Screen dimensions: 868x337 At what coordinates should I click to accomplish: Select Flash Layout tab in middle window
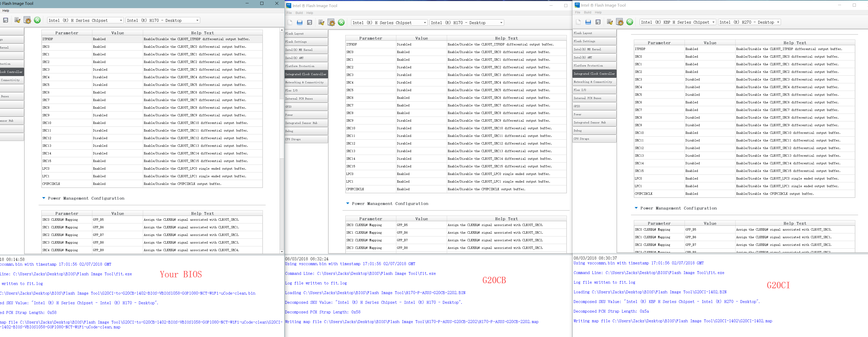[x=306, y=34]
